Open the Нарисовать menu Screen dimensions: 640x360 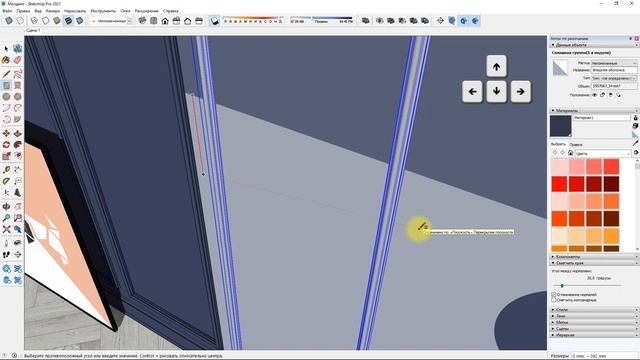75,11
